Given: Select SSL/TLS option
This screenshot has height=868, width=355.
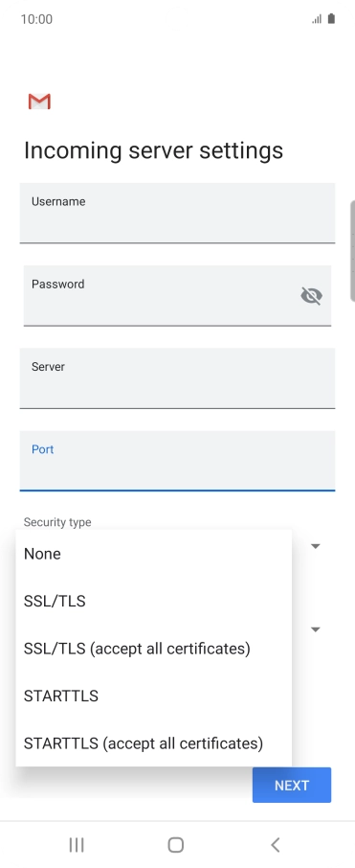Looking at the screenshot, I should click(x=154, y=601).
